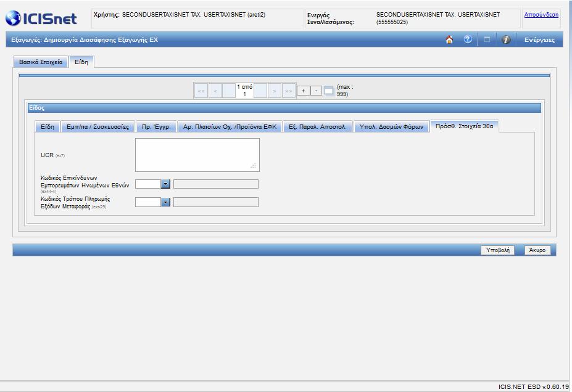Go to last item with double-arrow pager

pos(289,91)
